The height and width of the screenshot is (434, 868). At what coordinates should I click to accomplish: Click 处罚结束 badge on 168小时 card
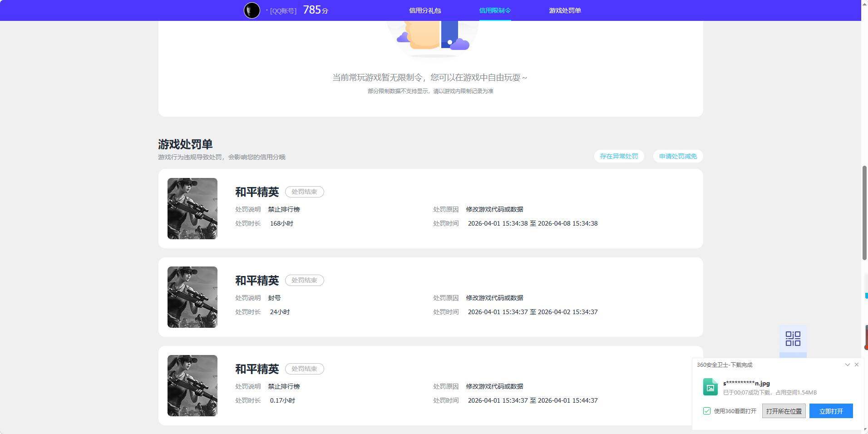tap(304, 192)
